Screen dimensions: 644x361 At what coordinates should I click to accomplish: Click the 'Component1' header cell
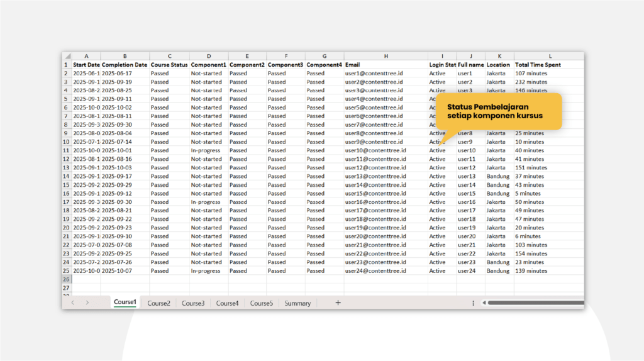pyautogui.click(x=209, y=65)
